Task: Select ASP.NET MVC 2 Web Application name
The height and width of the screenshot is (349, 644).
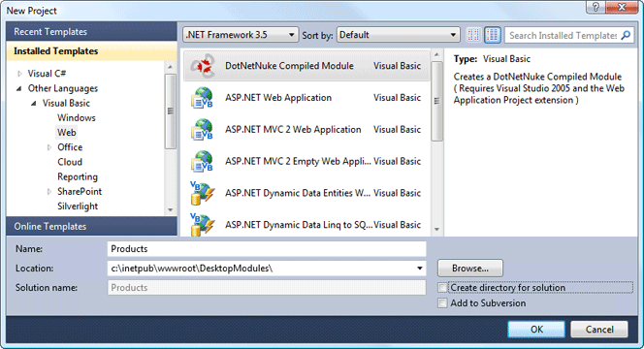Action: (293, 129)
